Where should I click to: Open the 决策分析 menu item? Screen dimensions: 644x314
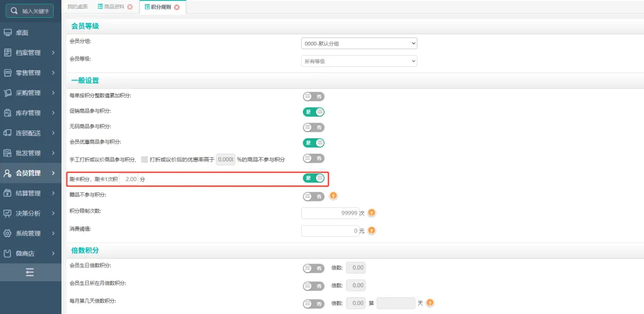pos(30,213)
